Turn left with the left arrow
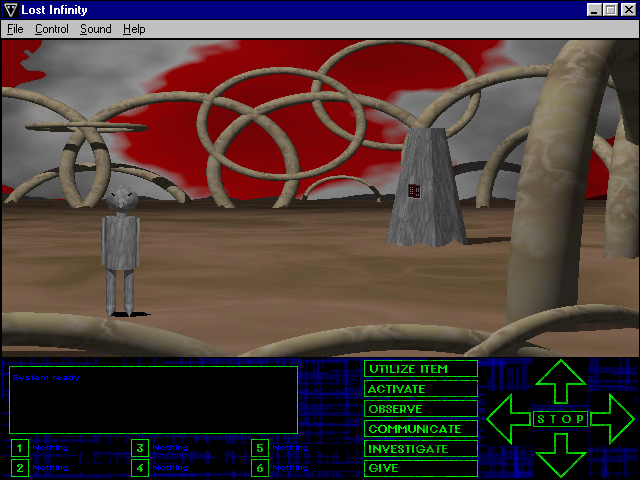The image size is (640, 480). (507, 419)
